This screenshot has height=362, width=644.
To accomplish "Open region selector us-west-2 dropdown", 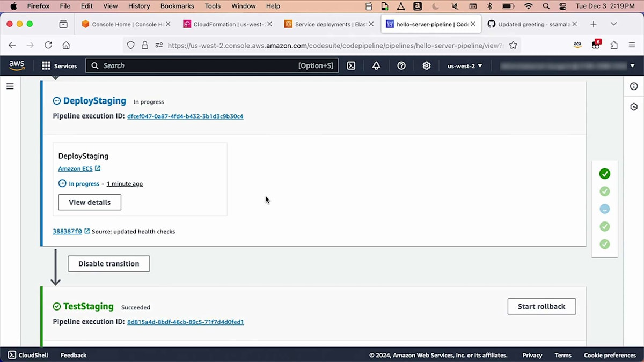I will tap(465, 65).
